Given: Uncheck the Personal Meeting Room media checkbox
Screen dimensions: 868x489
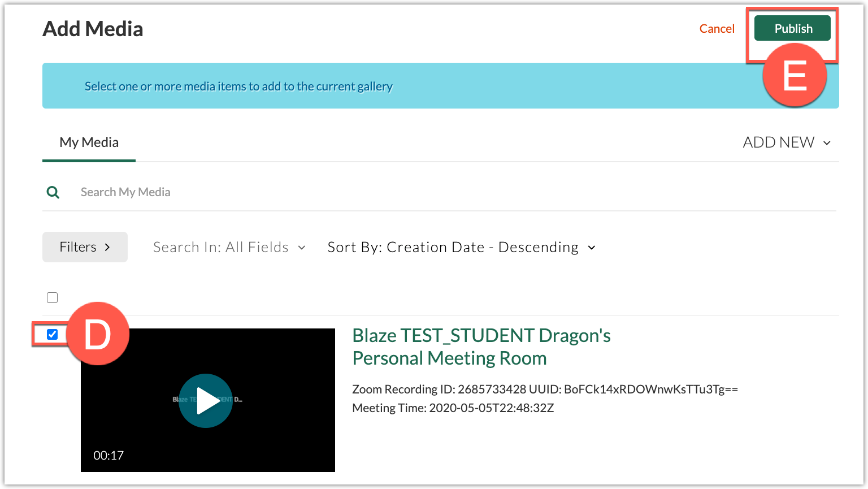Looking at the screenshot, I should pyautogui.click(x=53, y=335).
